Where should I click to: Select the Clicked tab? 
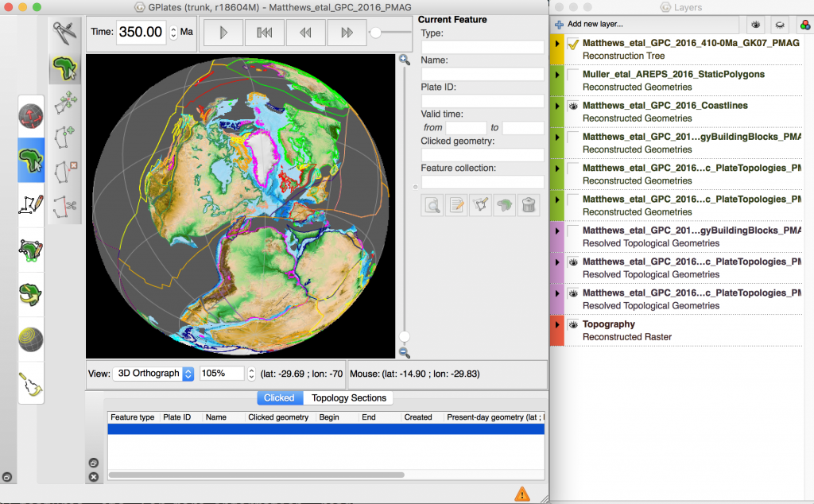[x=279, y=397]
